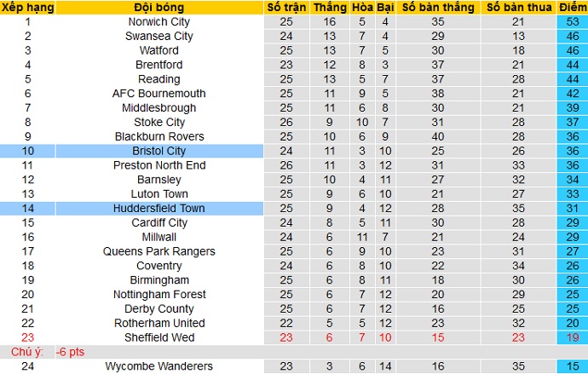Click the Norwich City team name
The image size is (588, 374).
pos(159,21)
